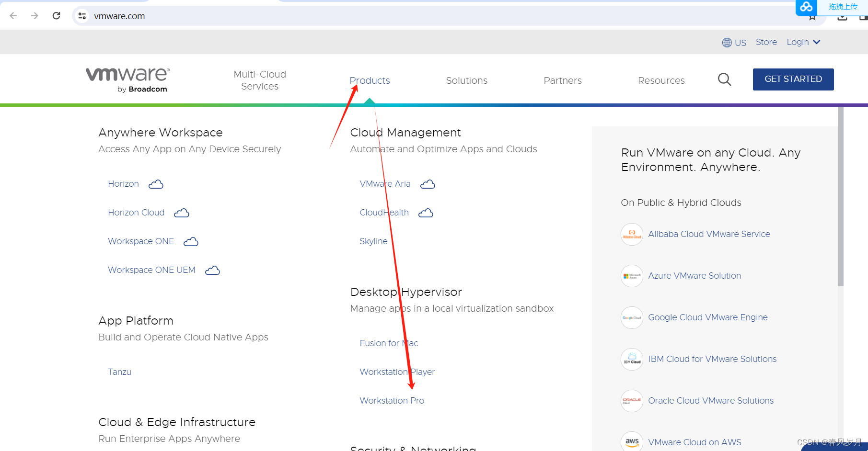Viewport: 868px width, 451px height.
Task: Open IBM Cloud for VMware Solutions link
Action: click(x=712, y=359)
